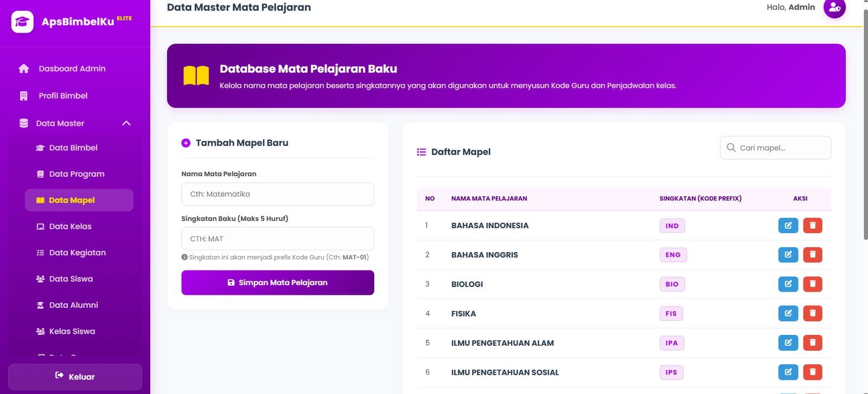Click the Data Master Mata Pelajaran page title

coord(239,8)
